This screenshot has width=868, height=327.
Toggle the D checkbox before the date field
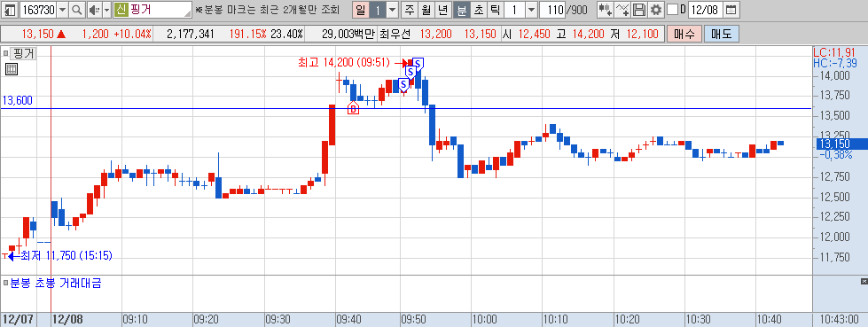click(672, 10)
